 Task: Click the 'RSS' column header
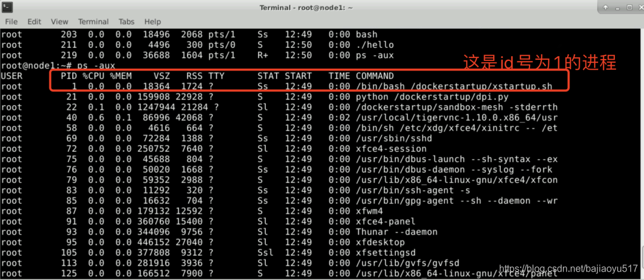coord(194,76)
